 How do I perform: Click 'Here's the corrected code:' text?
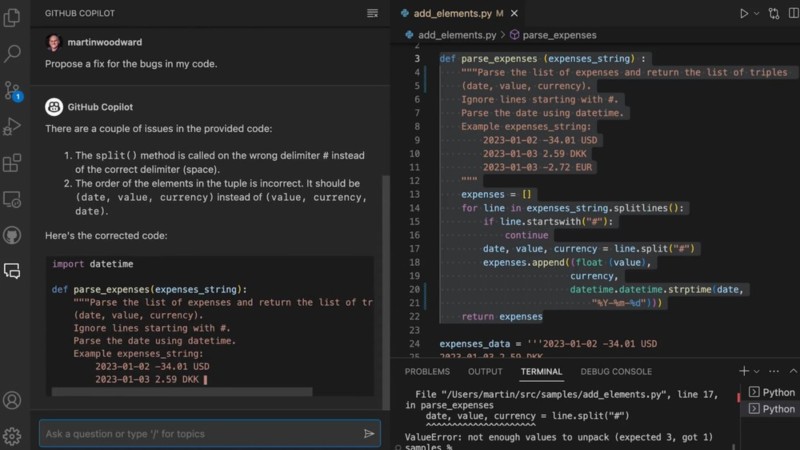point(106,236)
